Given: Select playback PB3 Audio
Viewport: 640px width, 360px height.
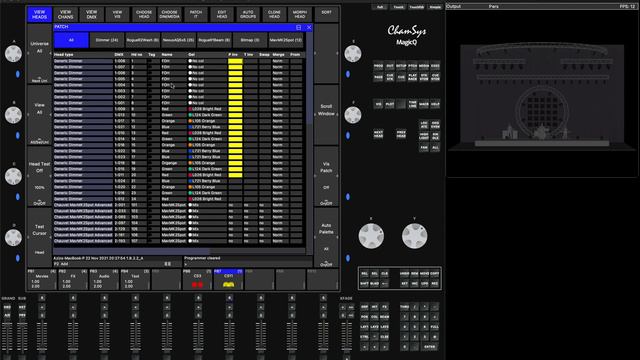Looking at the screenshot, I should click(x=104, y=280).
